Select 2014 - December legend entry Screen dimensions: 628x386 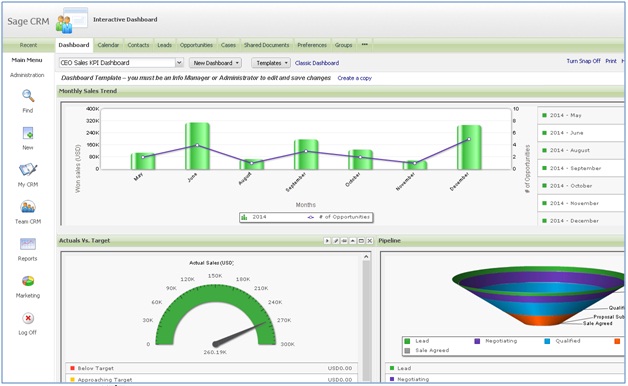580,221
